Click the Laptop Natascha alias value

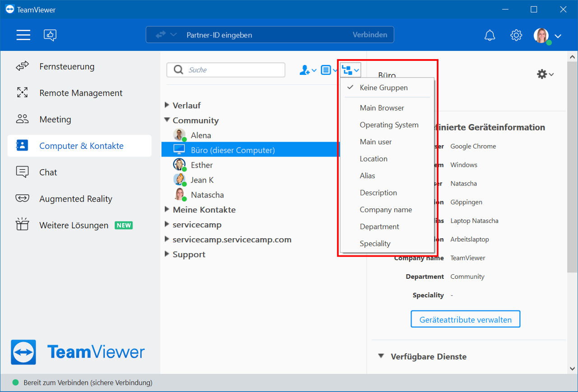click(x=475, y=221)
